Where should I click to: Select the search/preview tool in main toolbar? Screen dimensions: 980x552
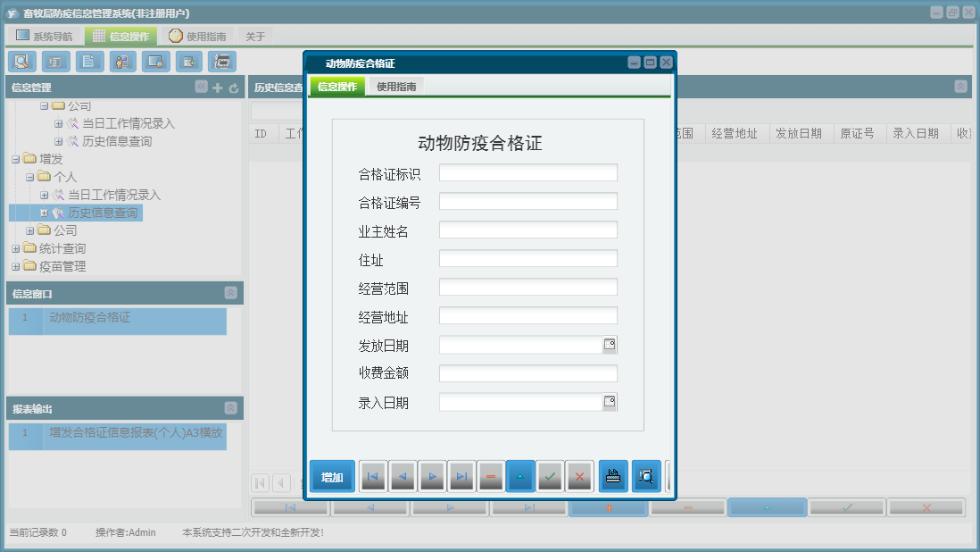[22, 61]
